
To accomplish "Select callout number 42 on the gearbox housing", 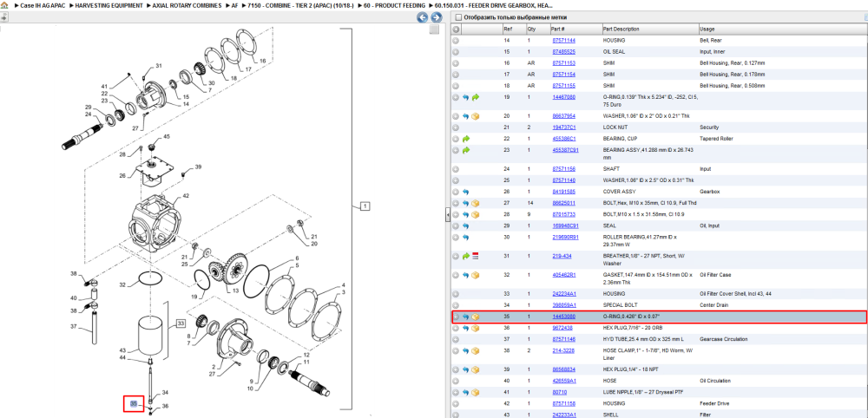I will [x=186, y=196].
